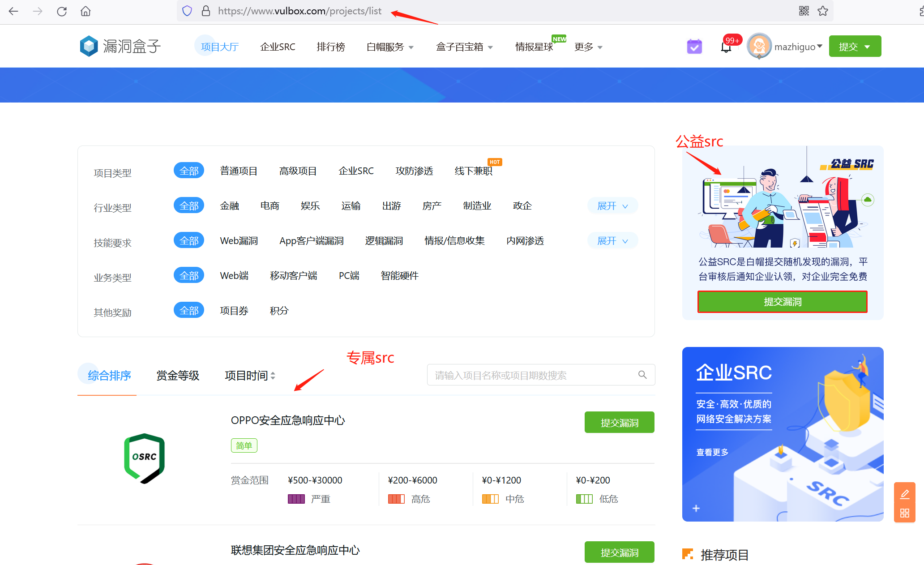Click the browser back arrow
Viewport: 924px width, 565px height.
13,11
